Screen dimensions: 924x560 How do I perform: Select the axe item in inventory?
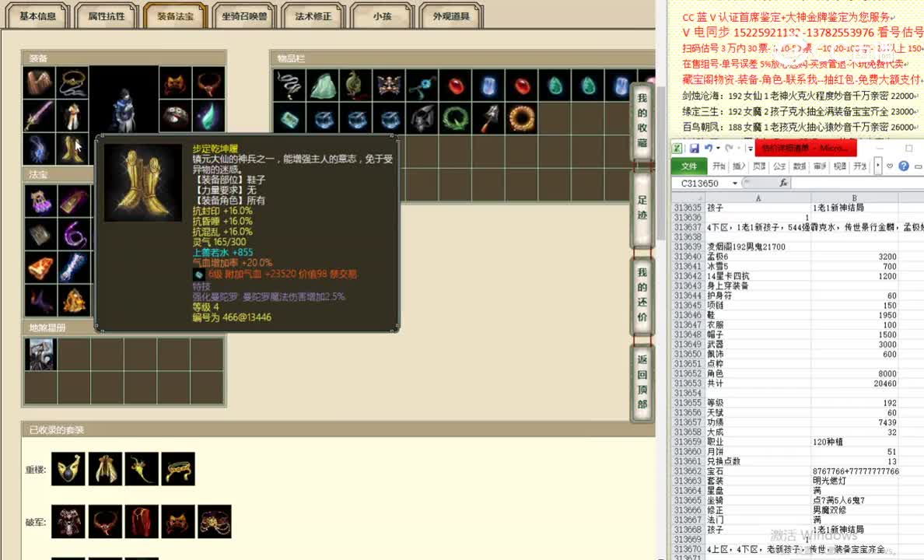tap(488, 119)
